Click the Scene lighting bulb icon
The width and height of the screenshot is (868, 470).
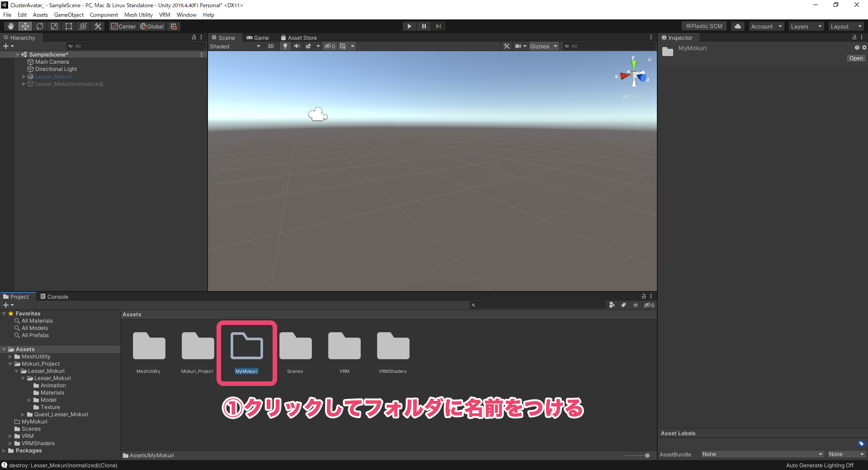tap(285, 46)
